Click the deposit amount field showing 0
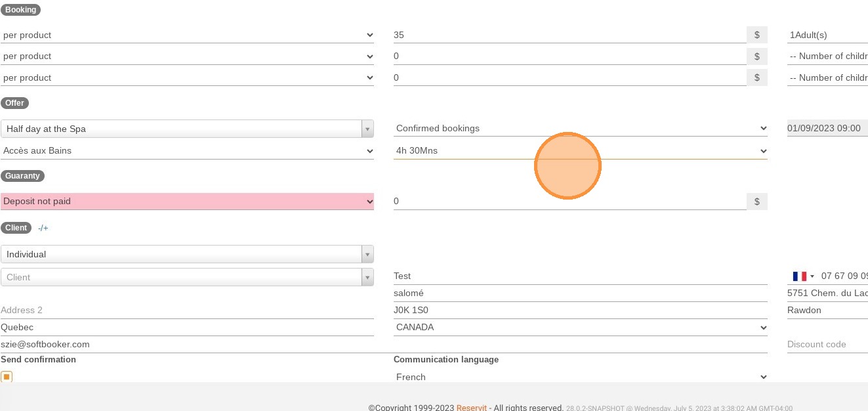This screenshot has width=868, height=411. click(x=569, y=201)
